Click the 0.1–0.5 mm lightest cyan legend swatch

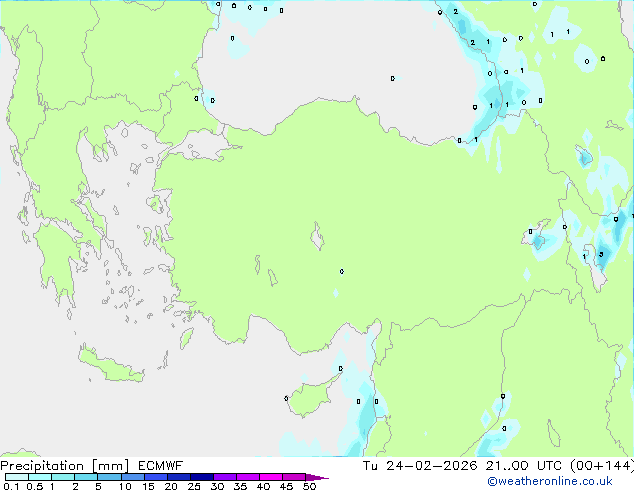point(17,477)
